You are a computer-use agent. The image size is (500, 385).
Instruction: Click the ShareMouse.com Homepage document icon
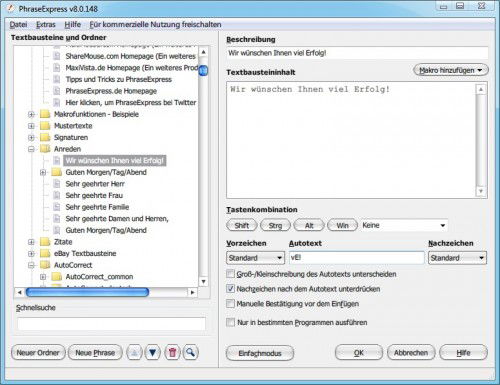click(57, 56)
